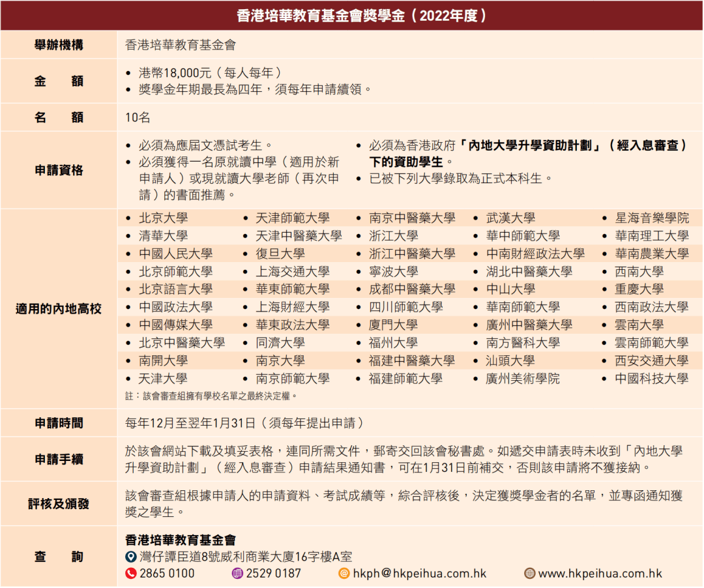This screenshot has height=588, width=704.
Task: Click 南京師範大學 in the list
Action: (x=293, y=379)
